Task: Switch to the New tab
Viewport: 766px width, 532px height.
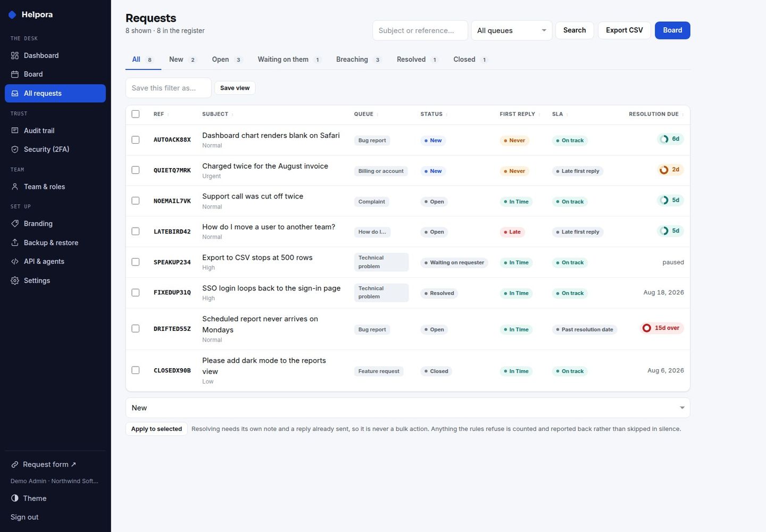Action: point(182,60)
